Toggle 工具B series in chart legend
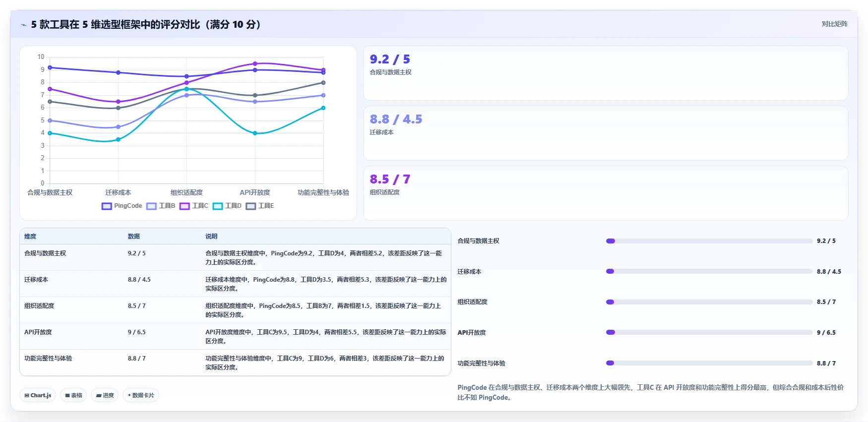Image resolution: width=868 pixels, height=422 pixels. (x=161, y=206)
